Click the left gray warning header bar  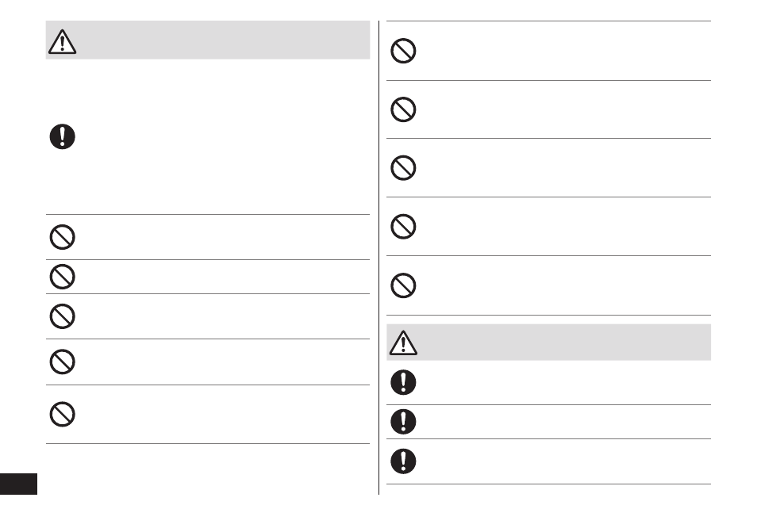(208, 40)
